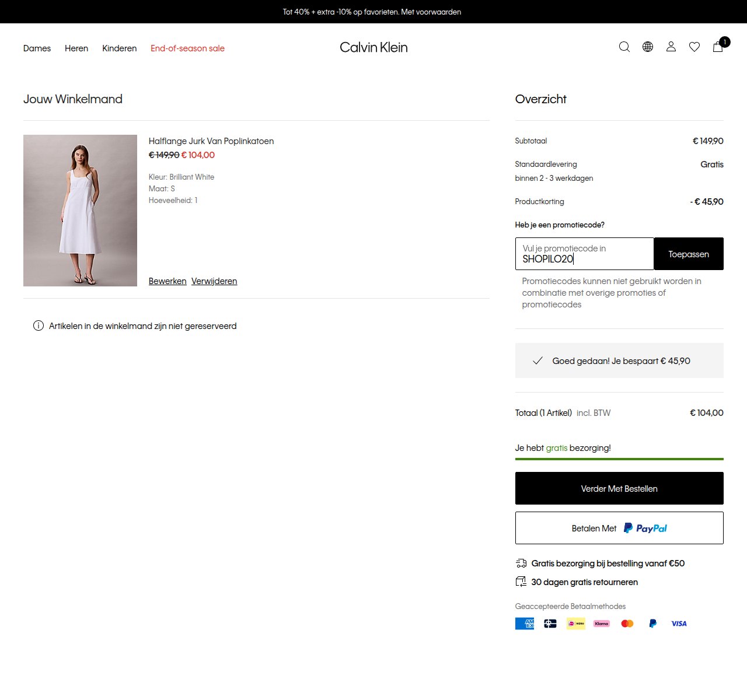Screen dimensions: 747x700
Task: Open the Heren menu
Action: [76, 48]
